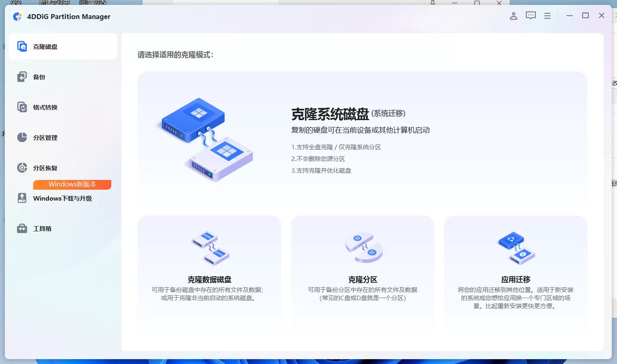Viewport: 617px width, 364px height.
Task: Click the system disk illustration image
Action: click(x=207, y=140)
